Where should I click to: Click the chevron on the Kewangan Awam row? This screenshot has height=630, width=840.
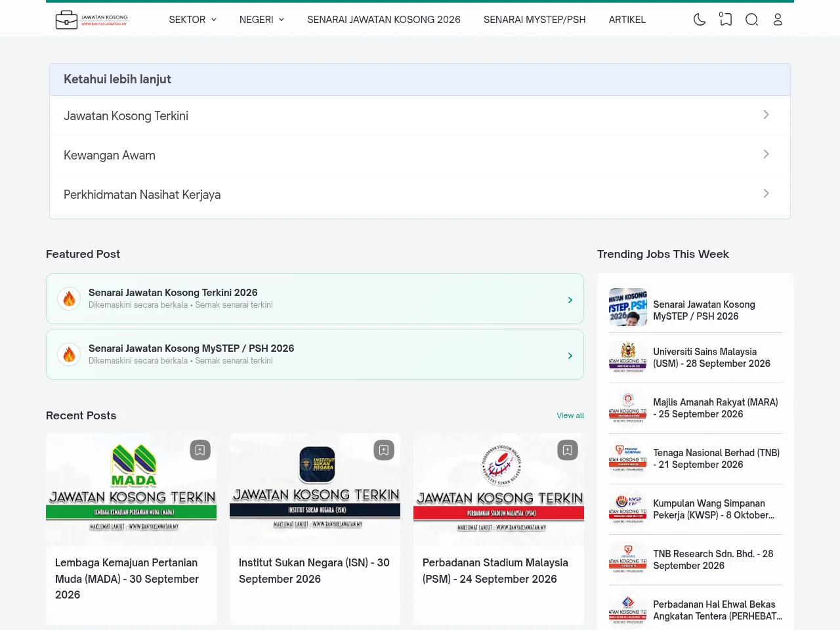766,154
